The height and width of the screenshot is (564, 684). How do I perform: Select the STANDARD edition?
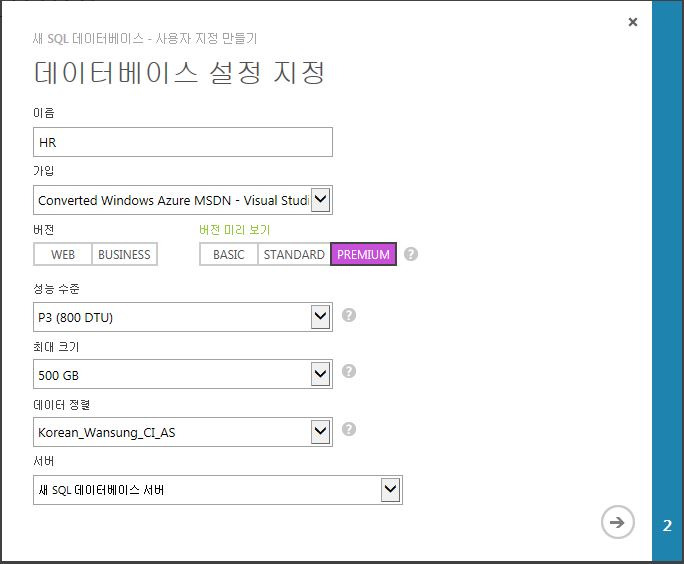(x=294, y=254)
